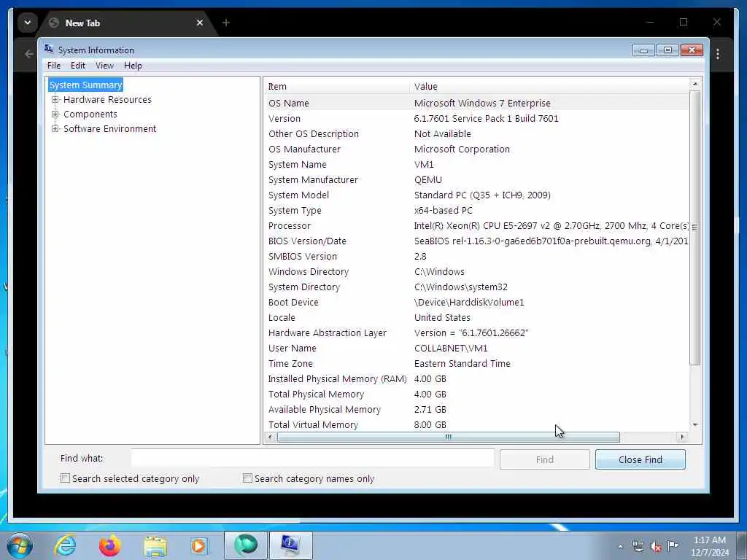The width and height of the screenshot is (747, 560).
Task: Click the vertical scrollbar up arrow
Action: point(695,85)
